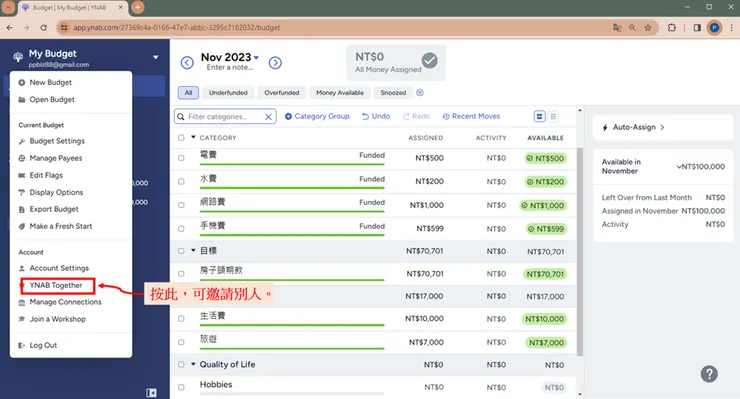740x399 pixels.
Task: Click the site information icon in address bar
Action: [x=64, y=27]
